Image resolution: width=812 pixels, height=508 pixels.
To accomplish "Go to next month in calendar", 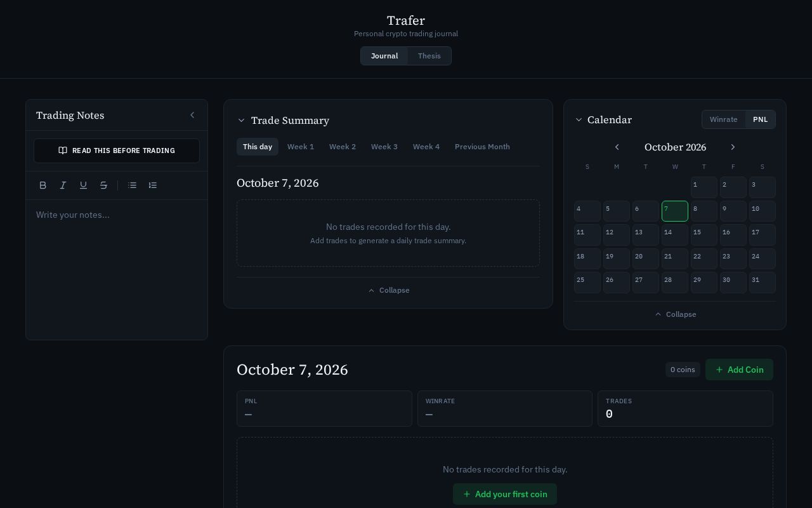I will [x=733, y=147].
